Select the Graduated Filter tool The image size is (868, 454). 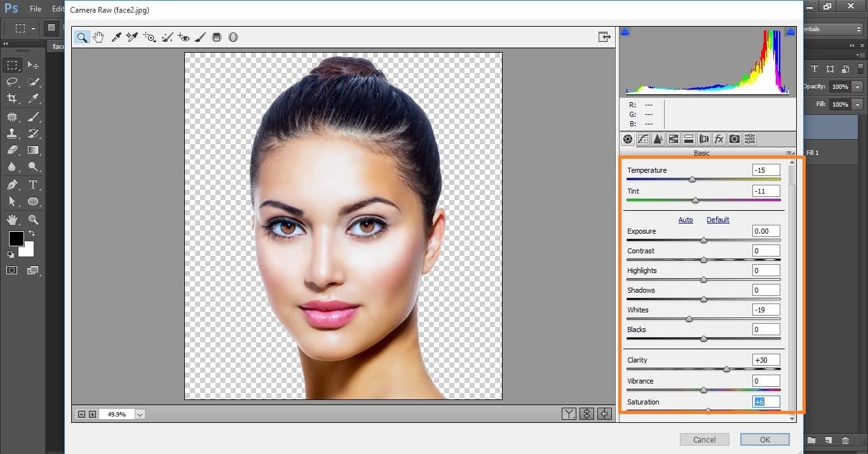pyautogui.click(x=217, y=37)
